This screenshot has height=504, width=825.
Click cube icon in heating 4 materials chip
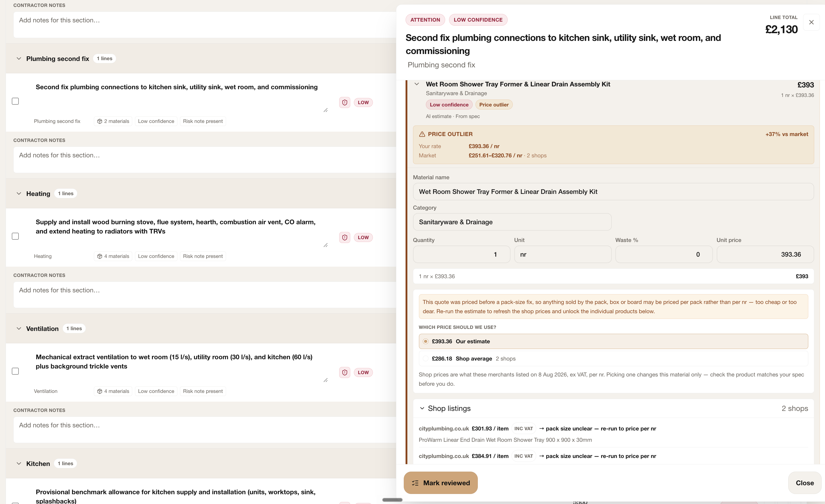tap(100, 256)
